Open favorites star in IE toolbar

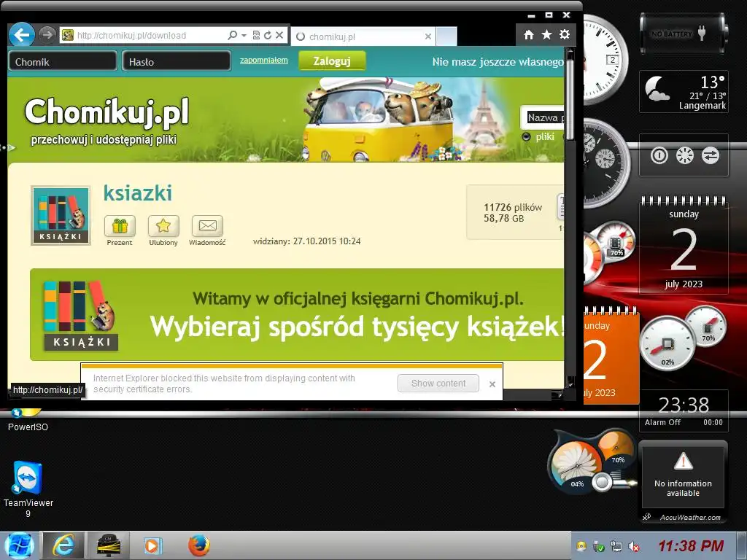(546, 35)
